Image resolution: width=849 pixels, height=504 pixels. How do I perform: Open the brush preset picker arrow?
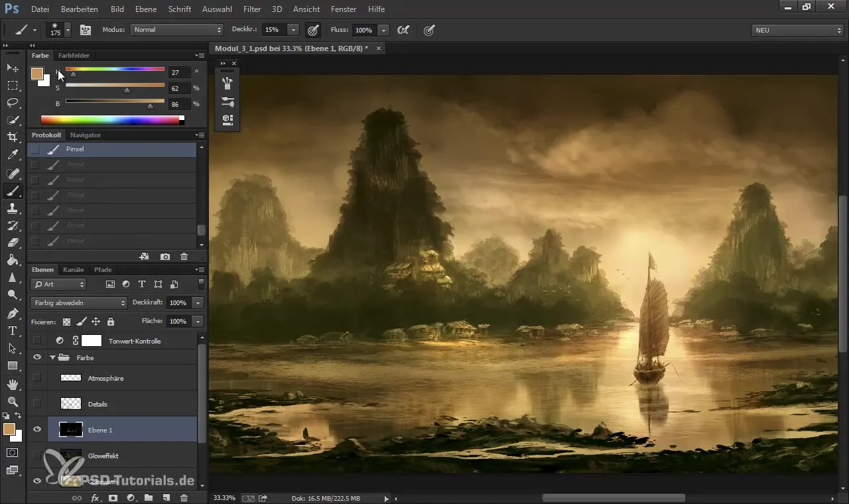tap(68, 30)
